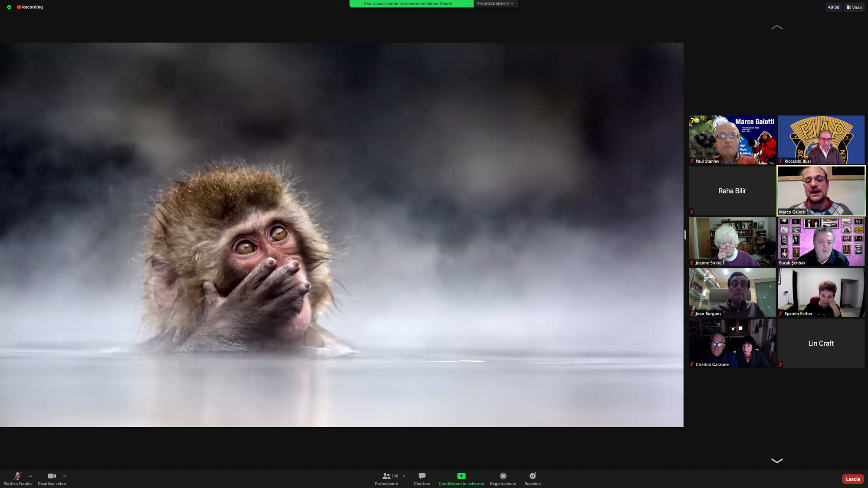Expand video options arrow beside camera
868x488 pixels.
click(65, 476)
